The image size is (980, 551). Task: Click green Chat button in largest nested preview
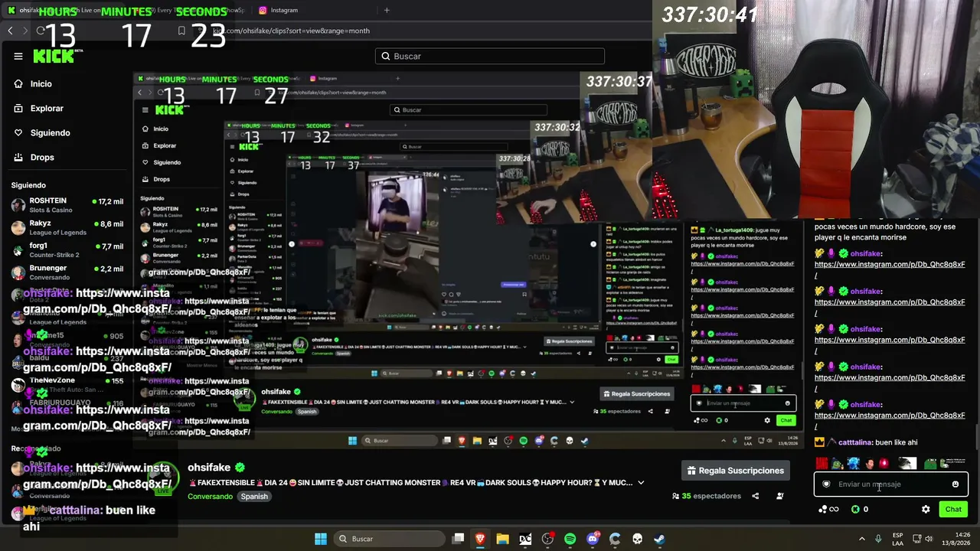coord(786,420)
